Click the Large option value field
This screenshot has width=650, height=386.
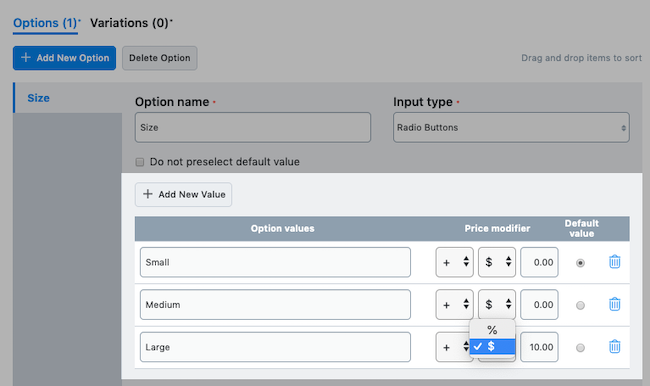click(x=275, y=347)
